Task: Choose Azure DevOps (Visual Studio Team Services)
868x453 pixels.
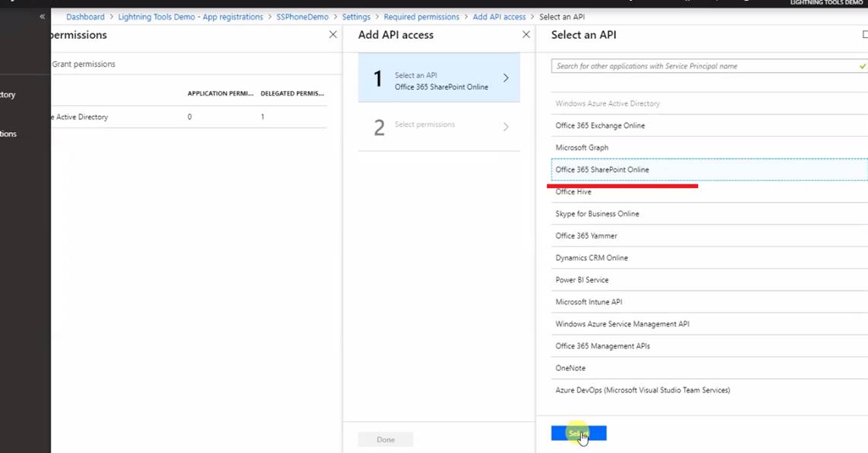Action: [x=710, y=391]
